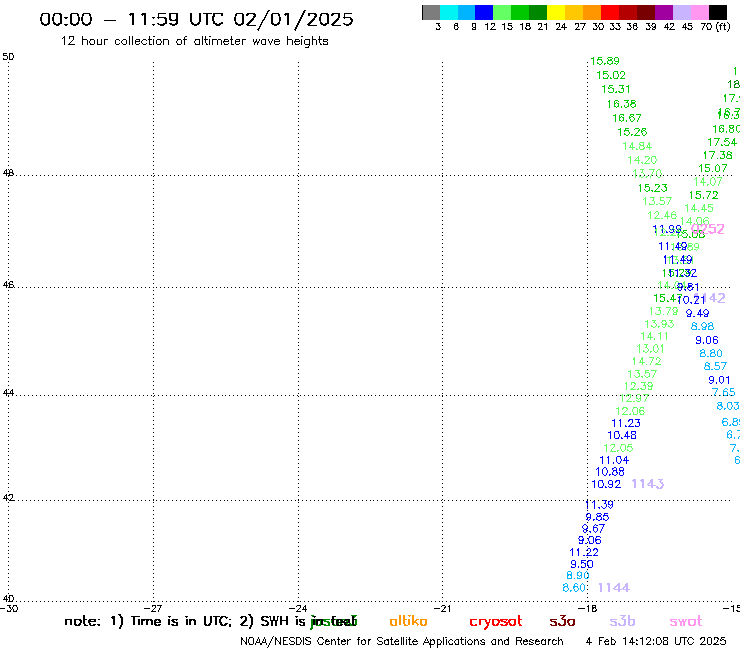This screenshot has width=740, height=650.
Task: Select the blue value 9.50
Action: 581,565
